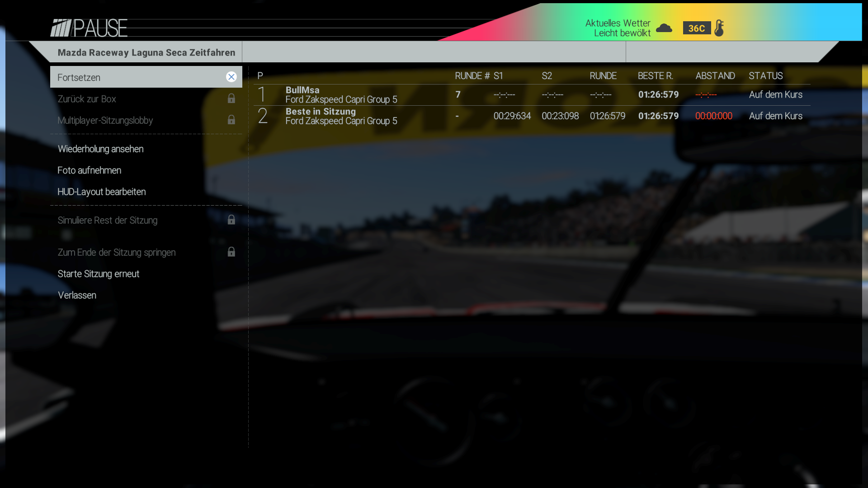Click the thermometer icon next to 36C
The image size is (868, 488).
pos(719,28)
